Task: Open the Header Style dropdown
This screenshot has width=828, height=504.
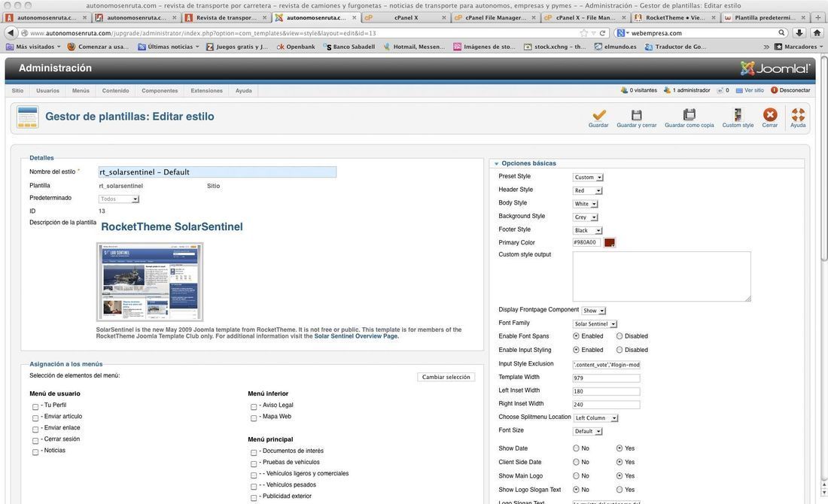Action: tap(587, 190)
